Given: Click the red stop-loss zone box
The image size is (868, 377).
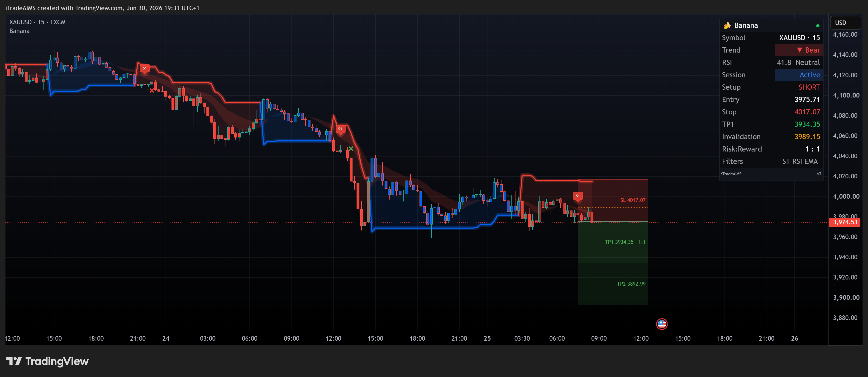Looking at the screenshot, I should click(x=613, y=200).
